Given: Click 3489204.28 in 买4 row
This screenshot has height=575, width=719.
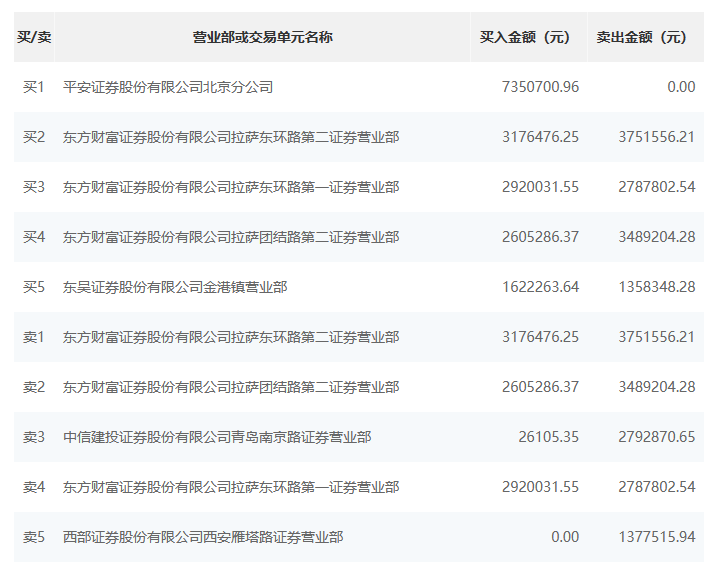Looking at the screenshot, I should coord(657,237).
